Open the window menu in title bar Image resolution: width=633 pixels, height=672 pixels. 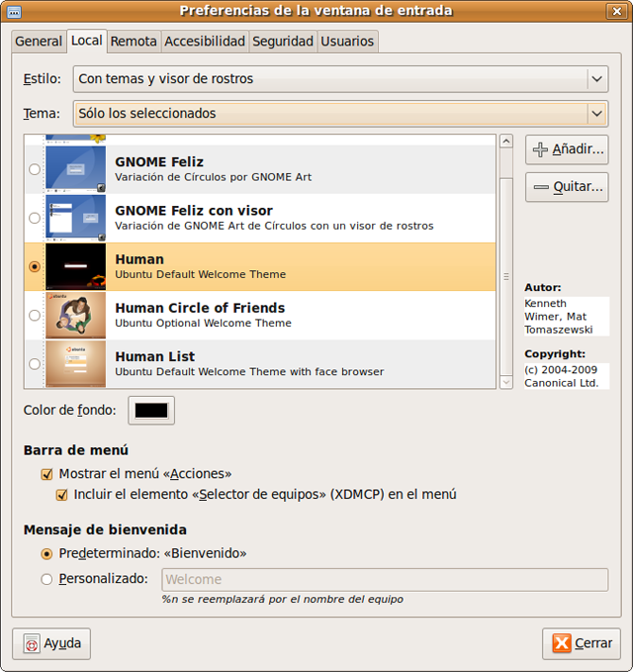pyautogui.click(x=13, y=11)
